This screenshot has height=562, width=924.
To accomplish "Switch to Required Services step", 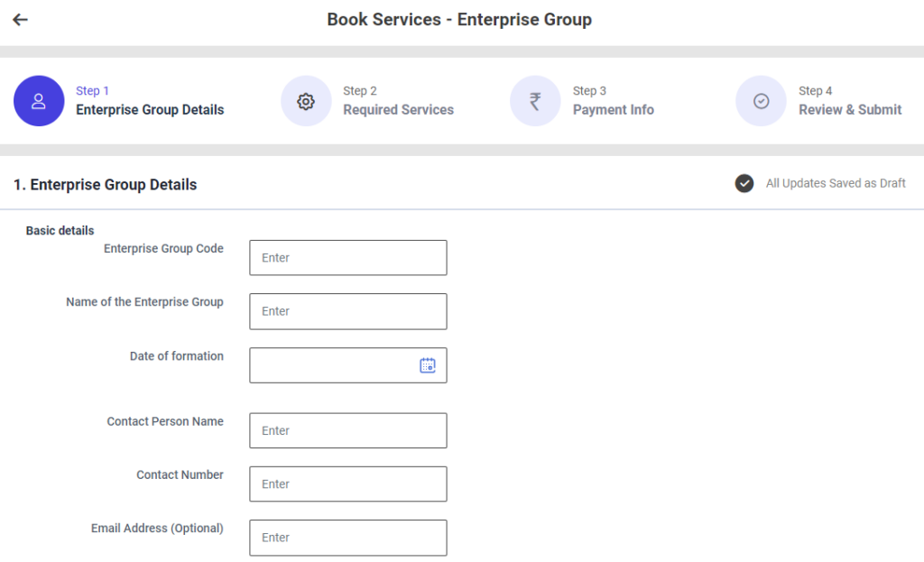I will [x=398, y=110].
